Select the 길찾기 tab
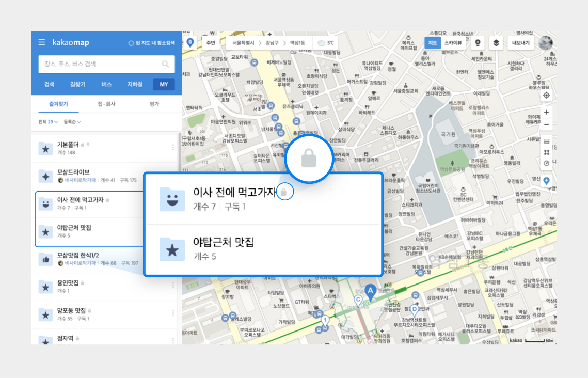Screen dimensions: 588x378 pyautogui.click(x=77, y=84)
